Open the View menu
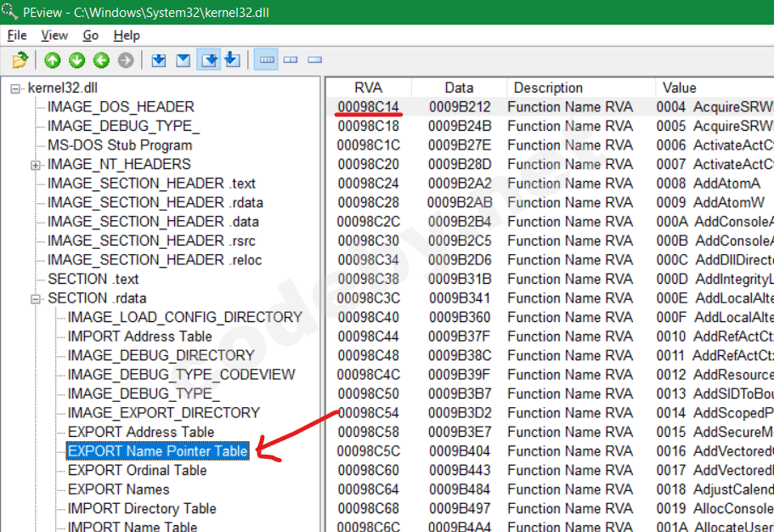 coord(54,36)
